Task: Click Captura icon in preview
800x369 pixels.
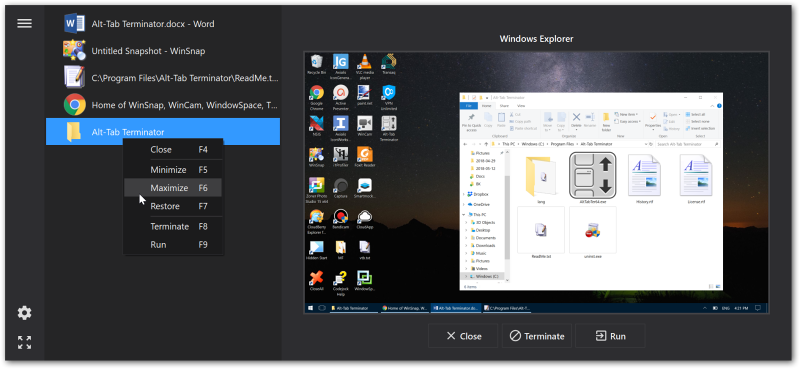Action: [340, 187]
